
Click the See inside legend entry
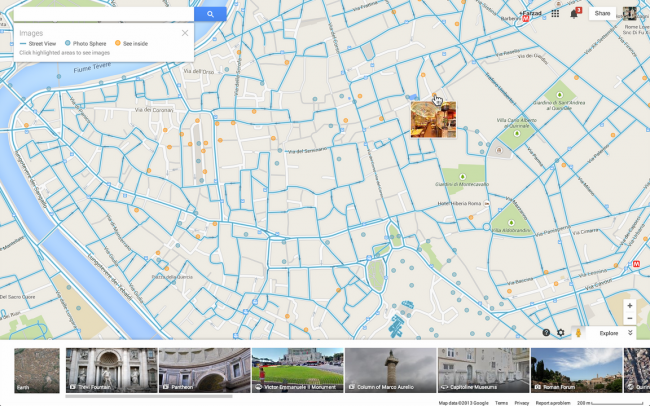point(131,44)
